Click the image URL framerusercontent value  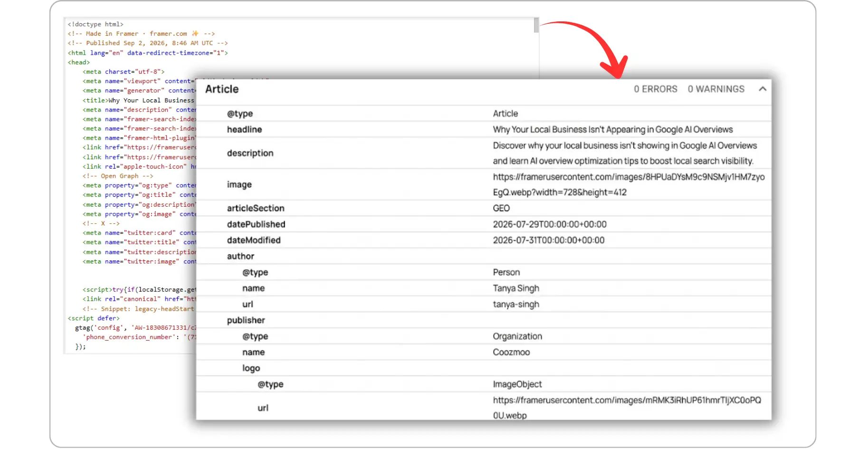pyautogui.click(x=629, y=184)
